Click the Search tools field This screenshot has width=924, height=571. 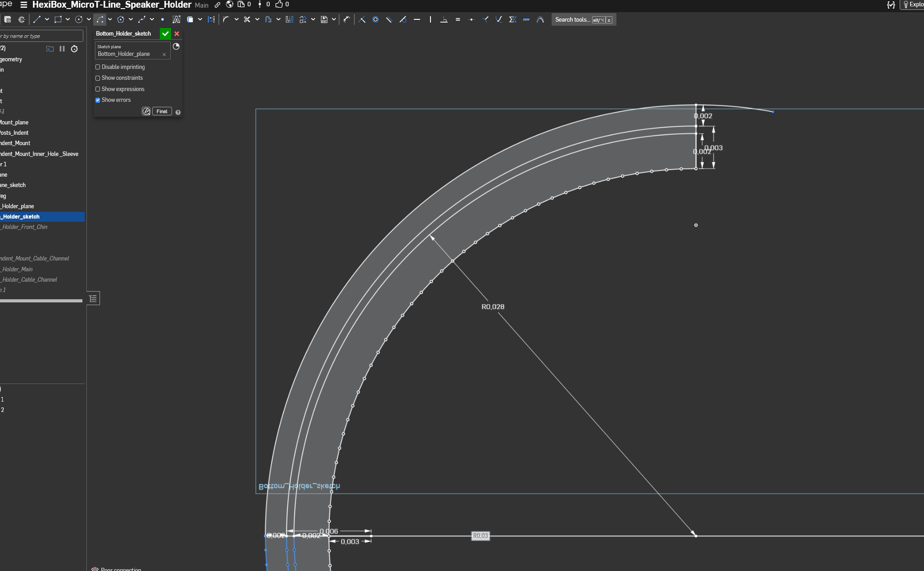572,19
